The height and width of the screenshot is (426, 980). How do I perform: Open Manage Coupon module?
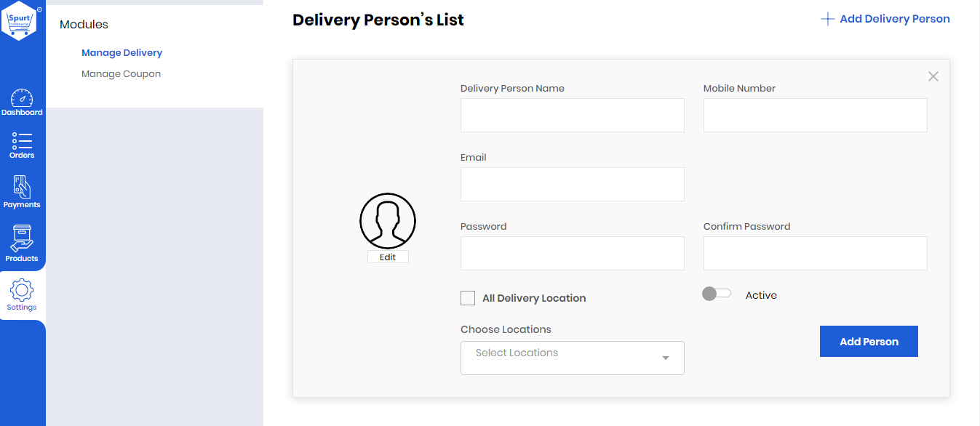121,73
